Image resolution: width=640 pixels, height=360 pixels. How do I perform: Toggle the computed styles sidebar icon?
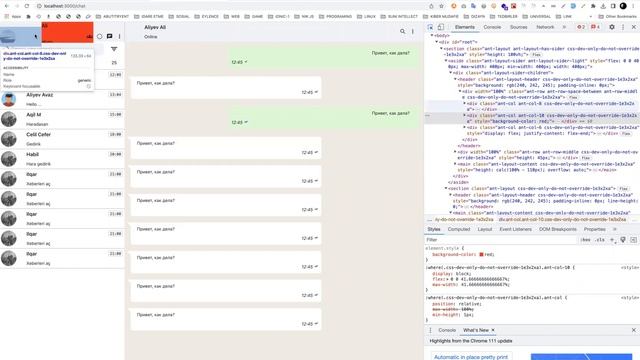[633, 240]
